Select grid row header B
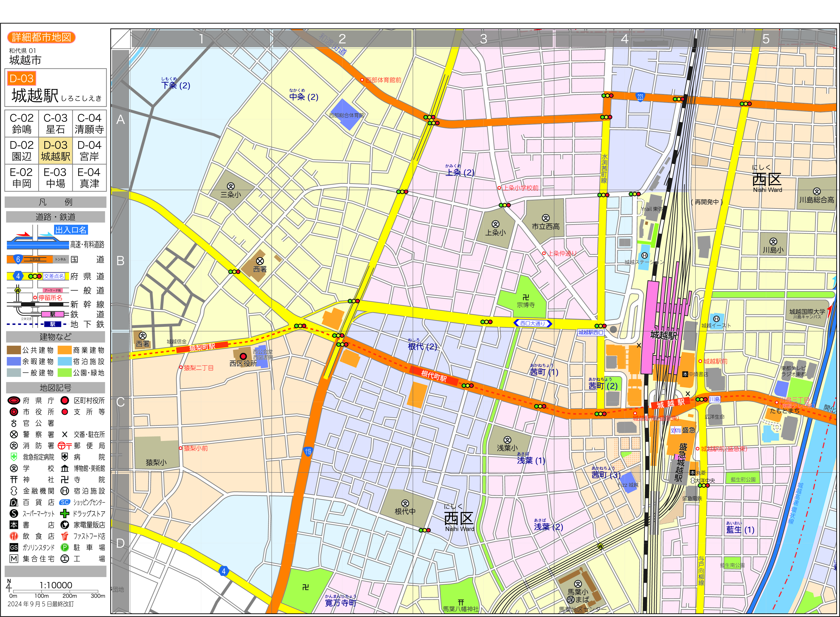This screenshot has height=617, width=840. (x=120, y=261)
